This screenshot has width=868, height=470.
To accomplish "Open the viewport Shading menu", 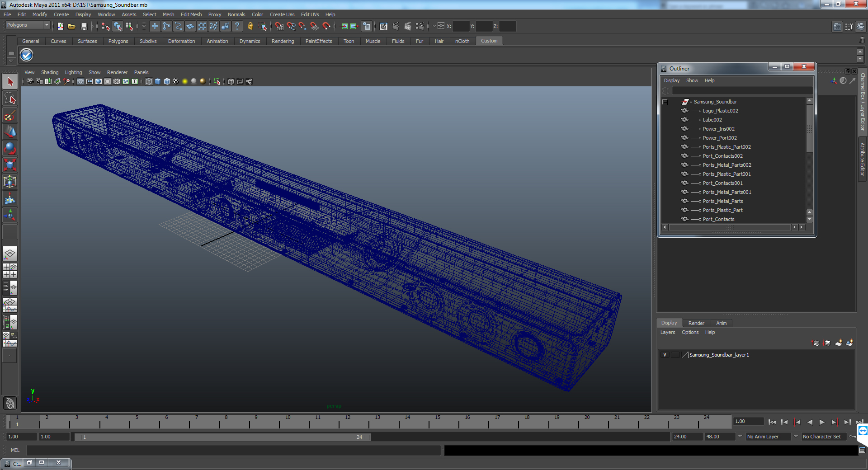I will pyautogui.click(x=50, y=72).
